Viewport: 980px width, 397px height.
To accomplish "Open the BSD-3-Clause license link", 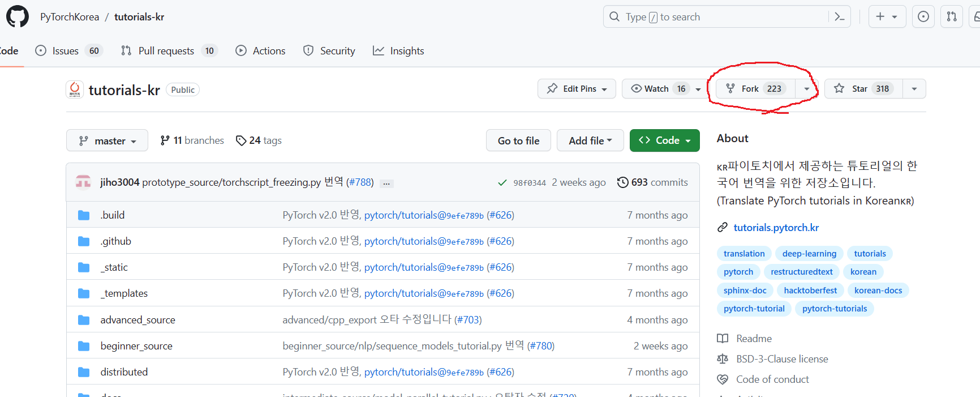I will [782, 359].
